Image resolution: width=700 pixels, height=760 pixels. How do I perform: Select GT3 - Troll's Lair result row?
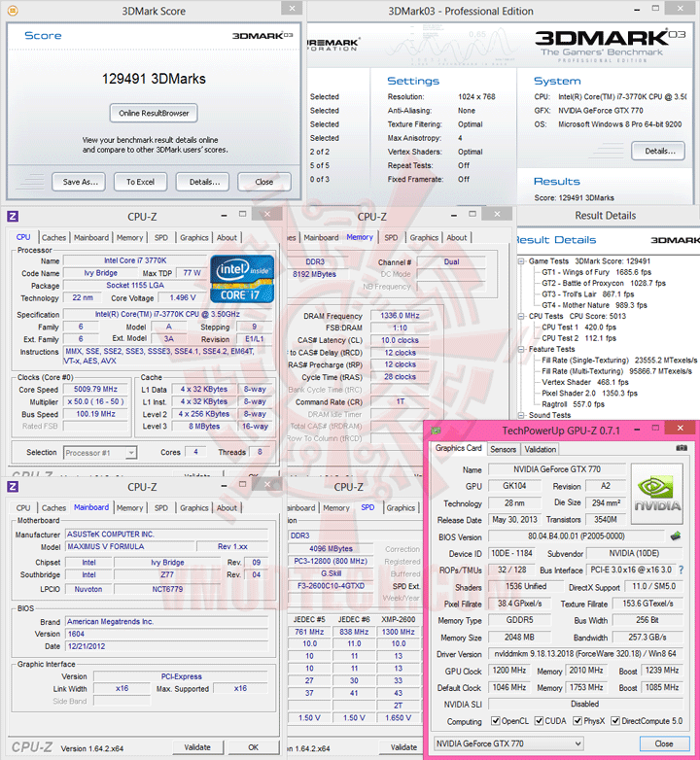[587, 294]
